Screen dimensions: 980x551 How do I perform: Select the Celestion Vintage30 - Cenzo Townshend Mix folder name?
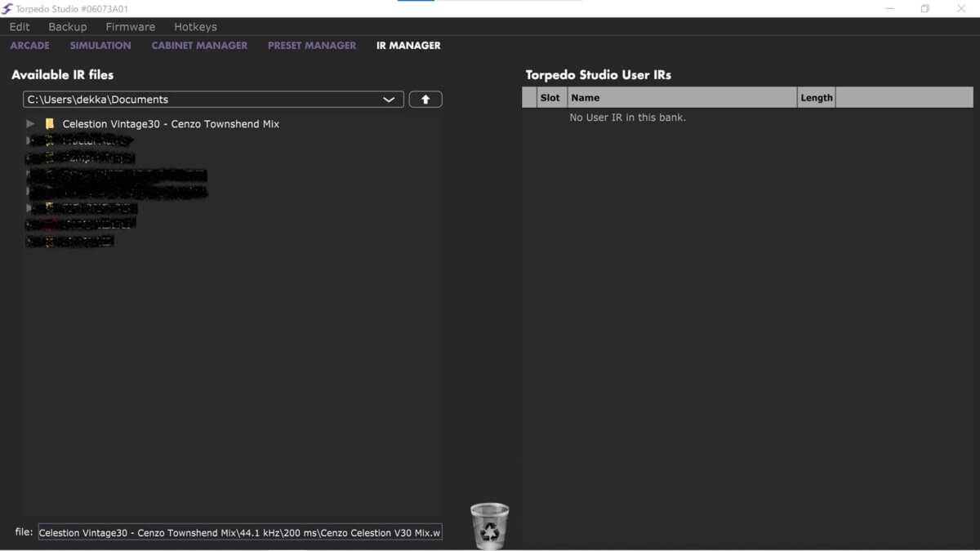[x=171, y=124]
